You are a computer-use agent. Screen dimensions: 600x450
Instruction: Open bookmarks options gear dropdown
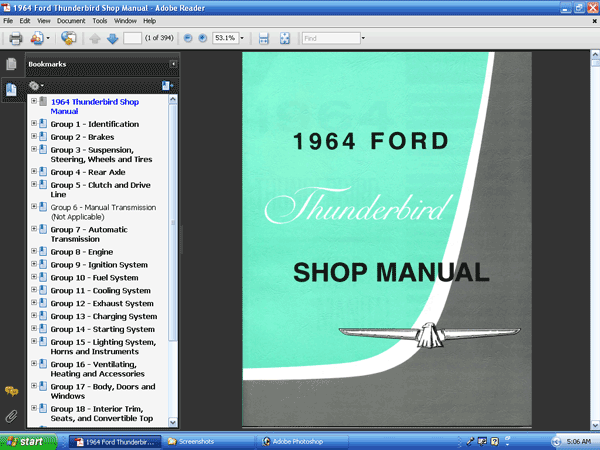[x=36, y=86]
